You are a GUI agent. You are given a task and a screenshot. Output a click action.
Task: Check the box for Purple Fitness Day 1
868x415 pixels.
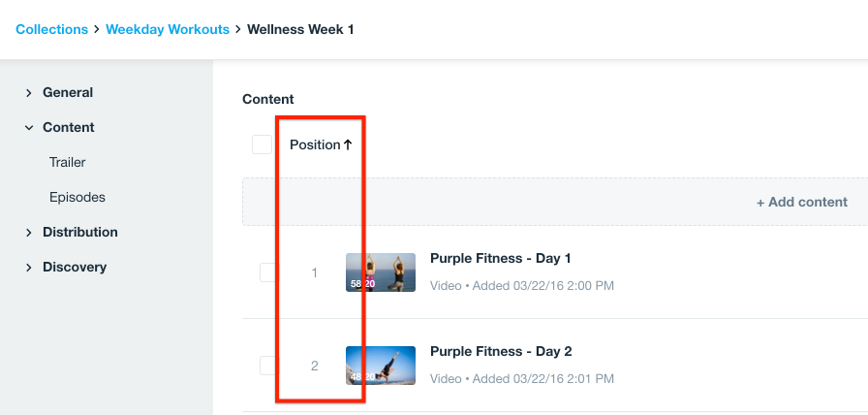268,272
